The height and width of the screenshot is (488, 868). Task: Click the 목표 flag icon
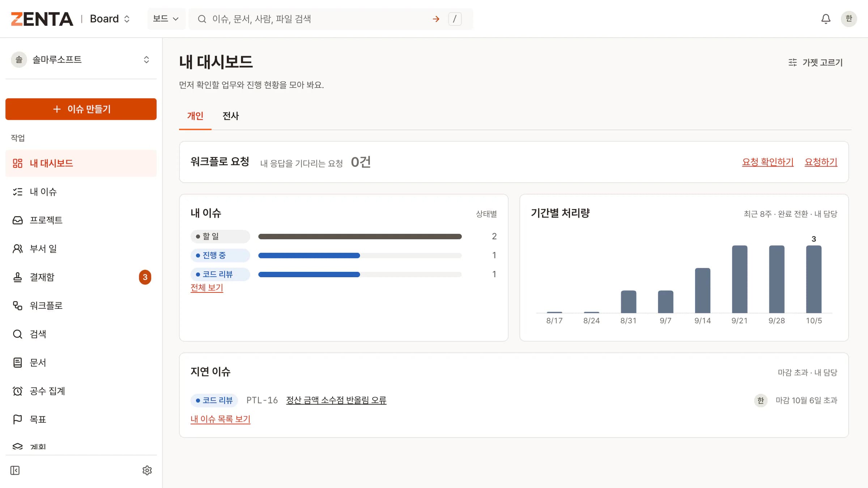click(x=17, y=419)
